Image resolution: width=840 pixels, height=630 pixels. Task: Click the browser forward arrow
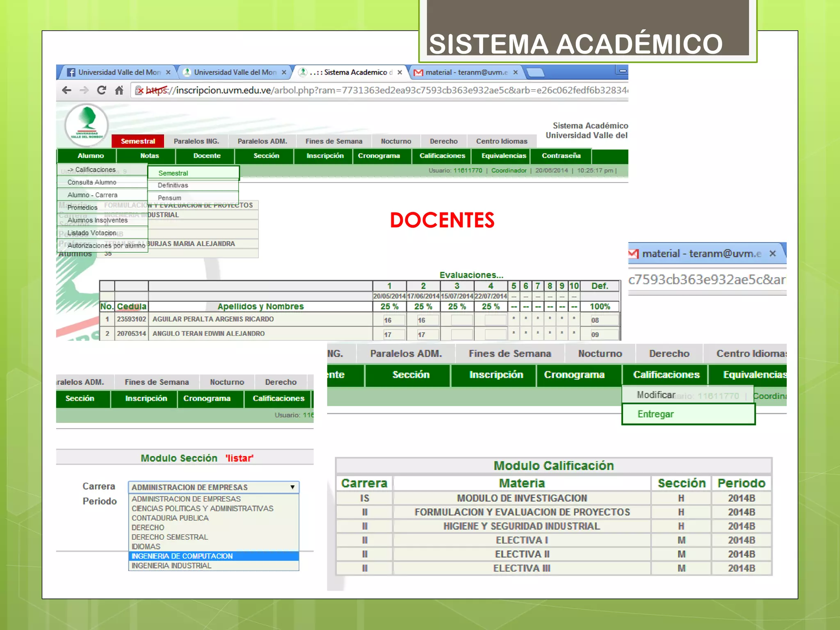[x=84, y=90]
